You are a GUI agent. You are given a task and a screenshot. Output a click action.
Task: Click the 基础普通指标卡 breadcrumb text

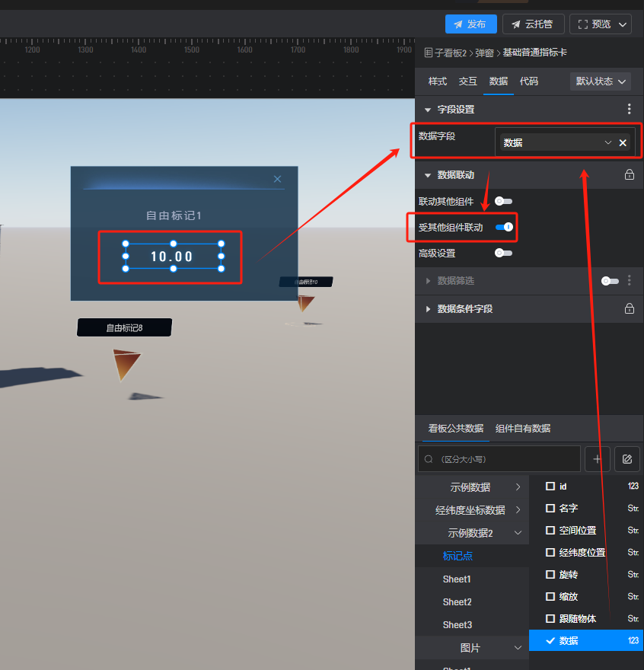pyautogui.click(x=534, y=53)
